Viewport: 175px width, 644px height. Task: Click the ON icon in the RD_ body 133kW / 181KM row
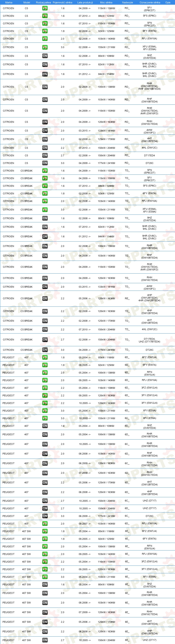click(x=45, y=130)
